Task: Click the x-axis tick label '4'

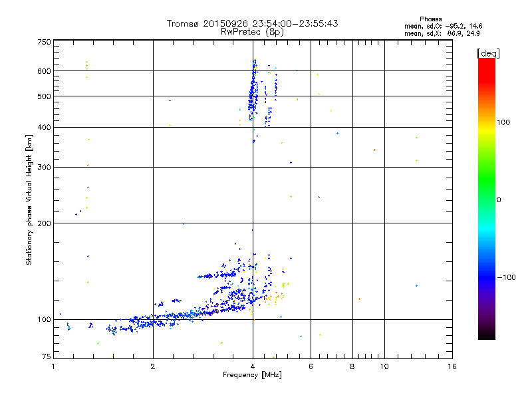Action: pyautogui.click(x=253, y=366)
